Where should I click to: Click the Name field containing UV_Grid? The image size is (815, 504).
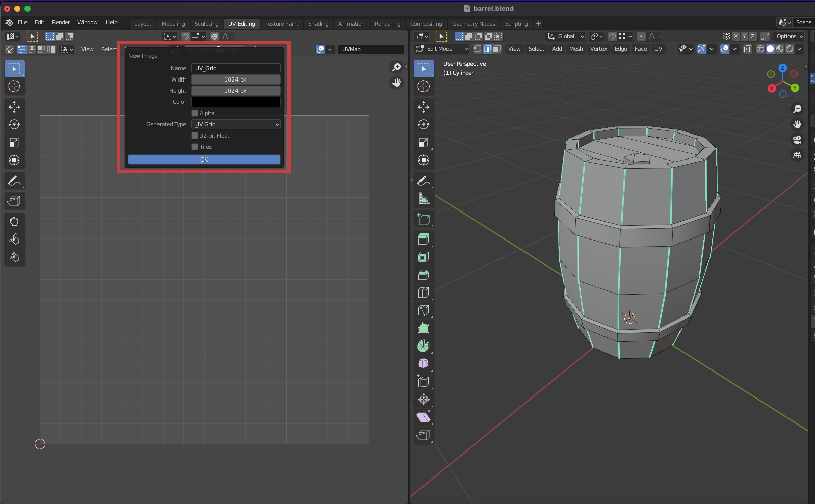236,68
